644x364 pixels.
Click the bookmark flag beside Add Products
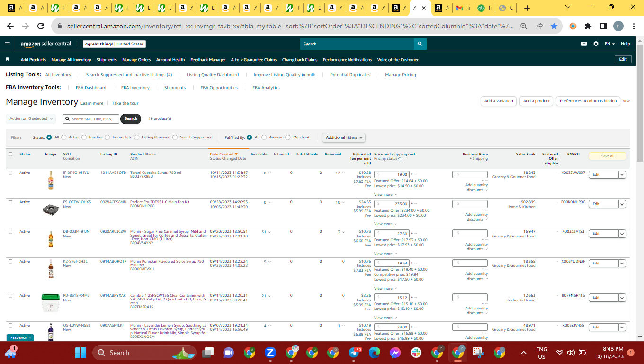(8, 60)
